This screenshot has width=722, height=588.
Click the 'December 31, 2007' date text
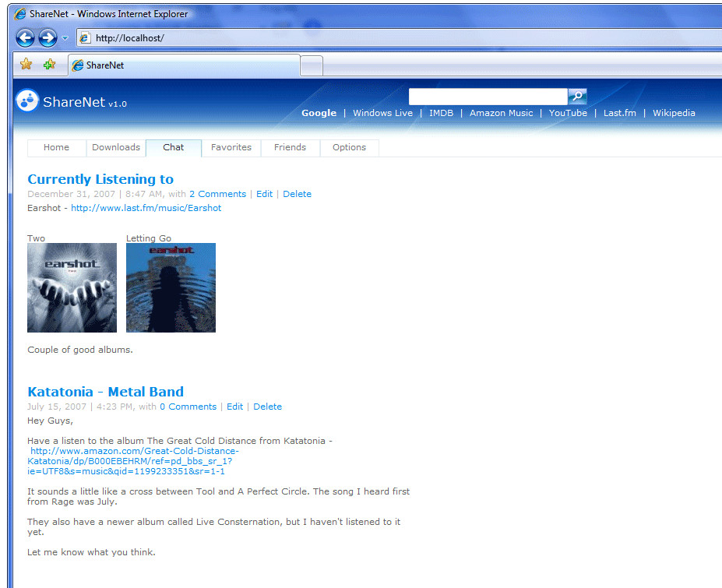[72, 194]
